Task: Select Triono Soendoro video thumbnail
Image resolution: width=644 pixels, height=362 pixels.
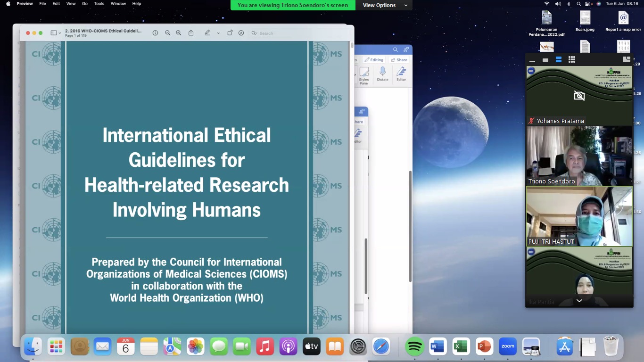Action: (579, 156)
